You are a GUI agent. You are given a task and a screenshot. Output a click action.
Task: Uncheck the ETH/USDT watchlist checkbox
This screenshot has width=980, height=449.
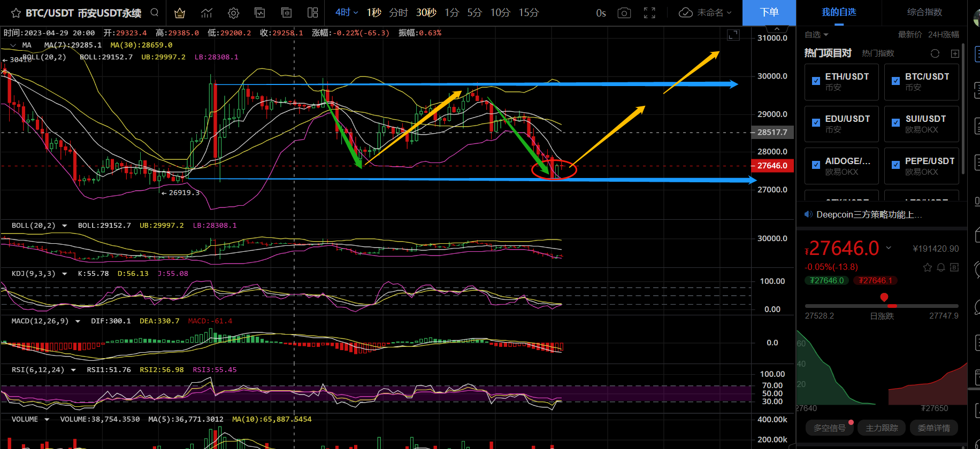(x=816, y=81)
